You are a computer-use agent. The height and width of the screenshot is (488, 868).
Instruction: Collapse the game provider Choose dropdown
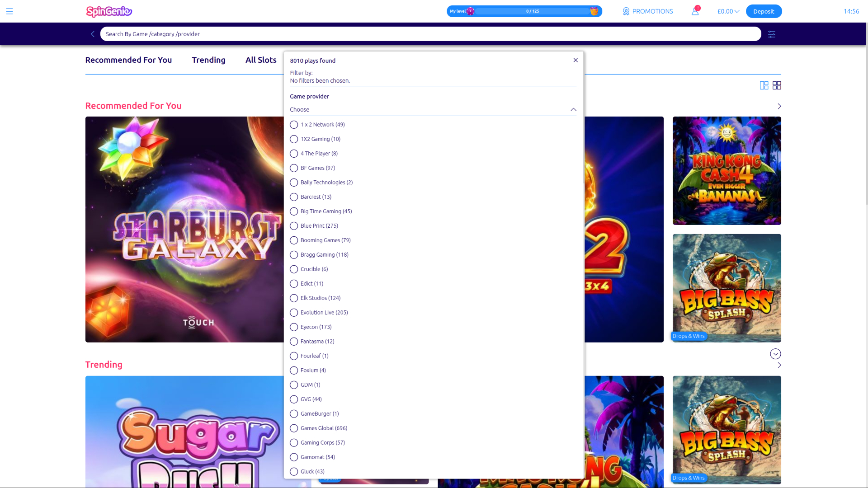[x=573, y=109]
